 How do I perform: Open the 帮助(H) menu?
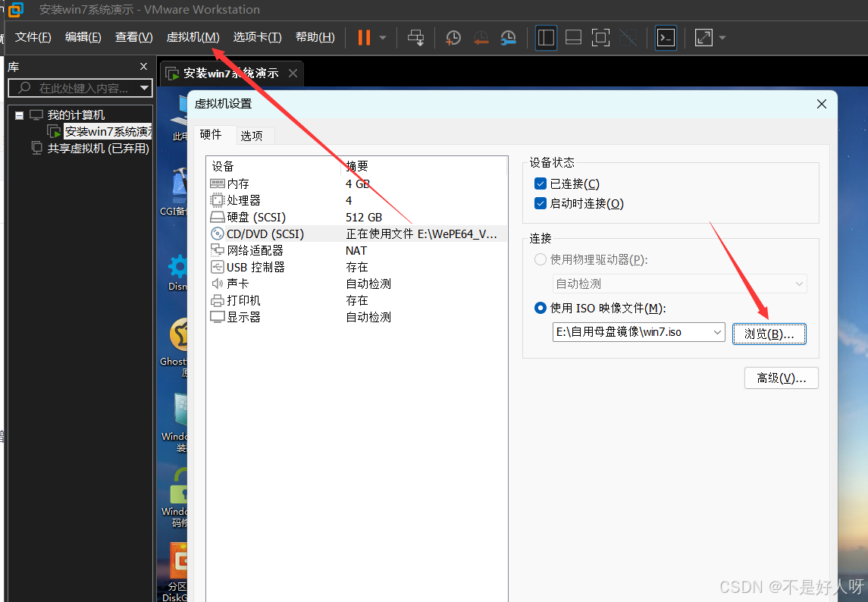pyautogui.click(x=315, y=37)
